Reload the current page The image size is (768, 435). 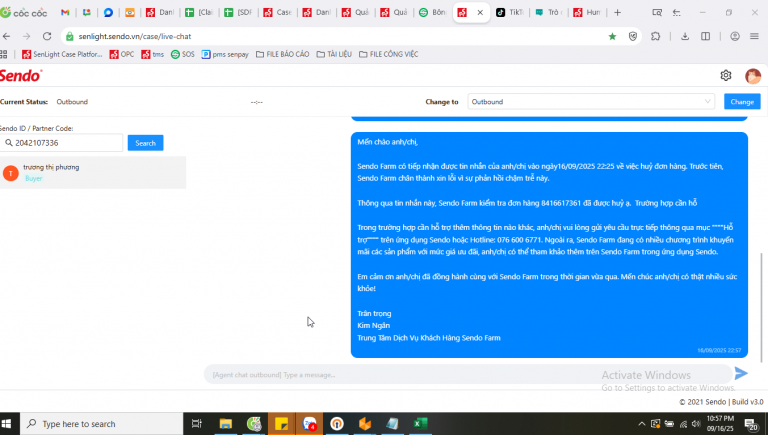click(x=47, y=36)
